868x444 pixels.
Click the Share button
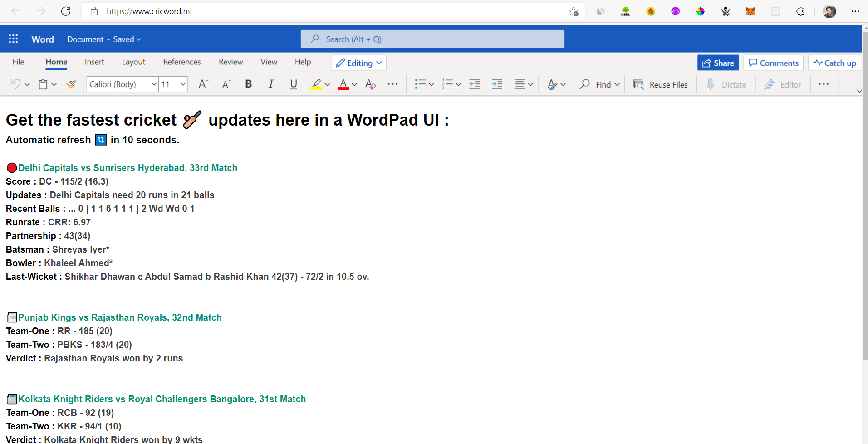[718, 63]
